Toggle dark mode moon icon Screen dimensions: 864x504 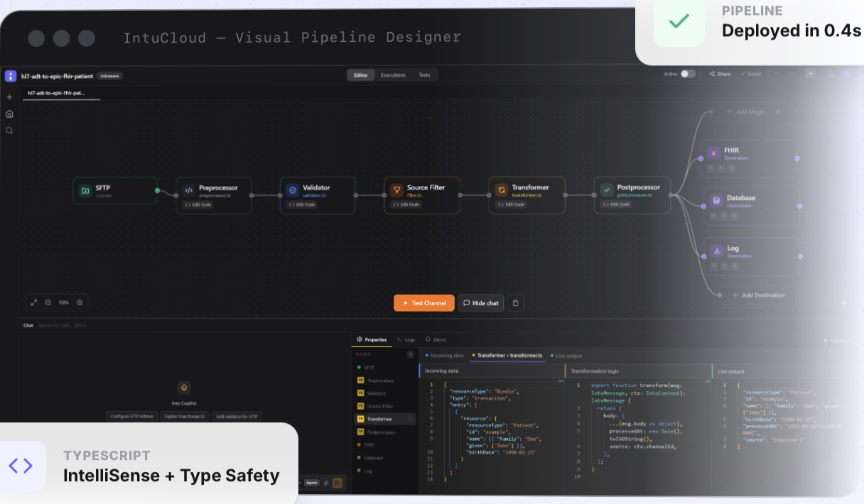tap(831, 74)
